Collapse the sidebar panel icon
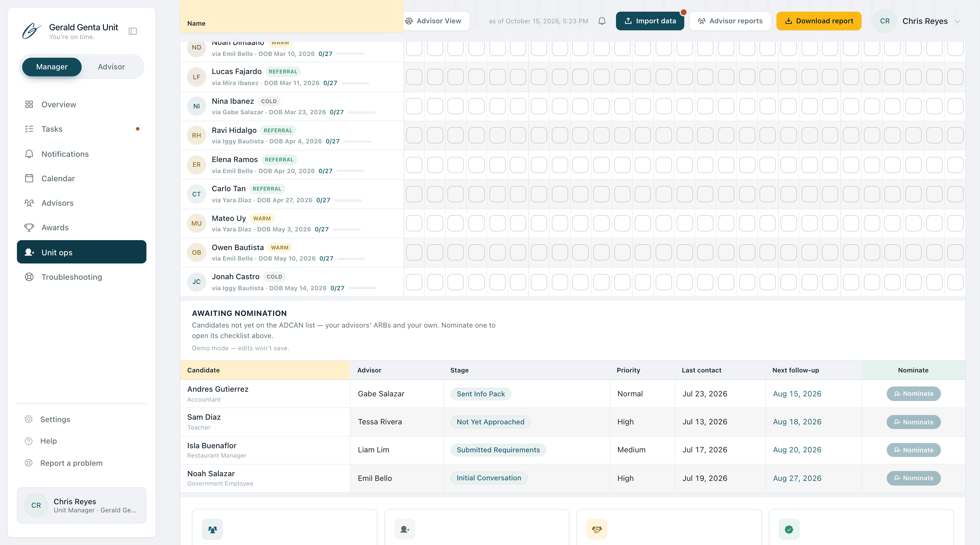This screenshot has width=980, height=545. pyautogui.click(x=133, y=31)
